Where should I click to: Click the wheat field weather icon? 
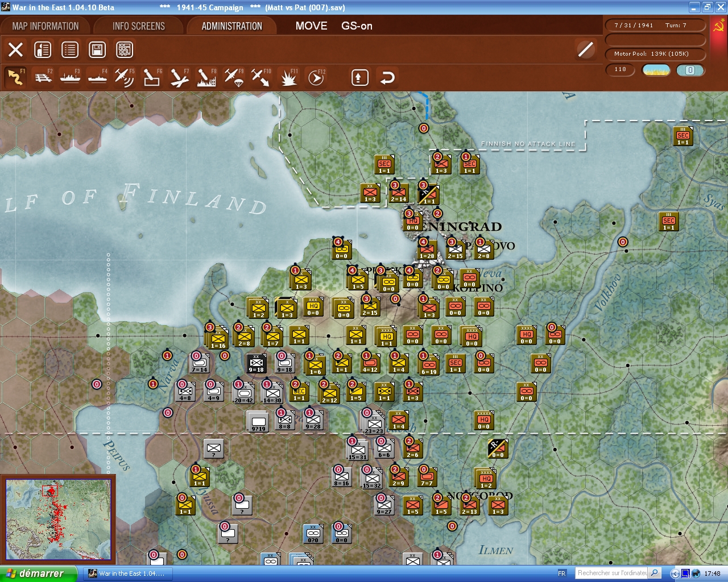(x=656, y=70)
